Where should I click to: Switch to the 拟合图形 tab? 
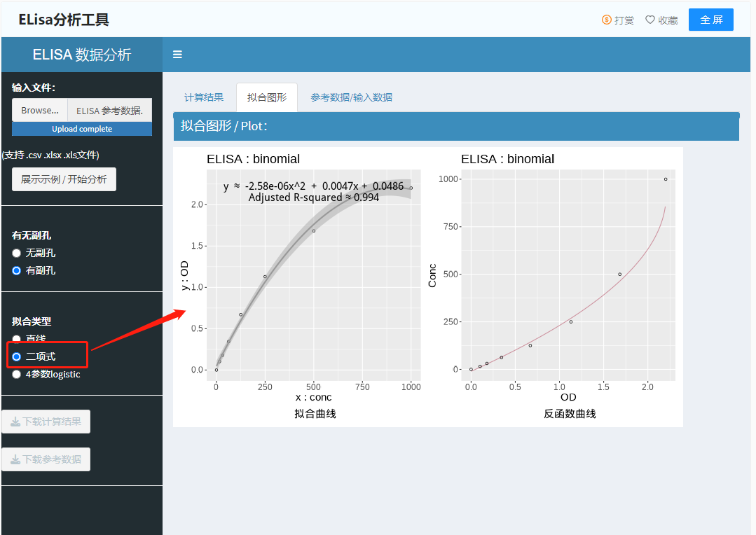[x=267, y=97]
